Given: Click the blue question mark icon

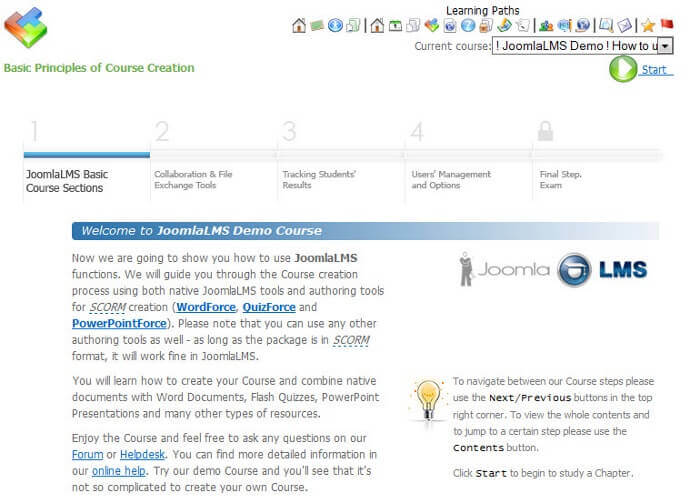Looking at the screenshot, I should [468, 25].
